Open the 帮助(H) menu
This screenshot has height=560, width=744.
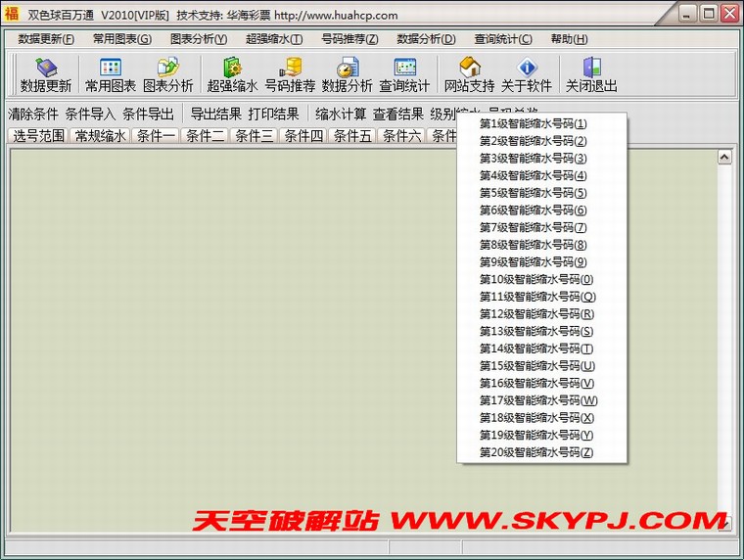click(569, 39)
